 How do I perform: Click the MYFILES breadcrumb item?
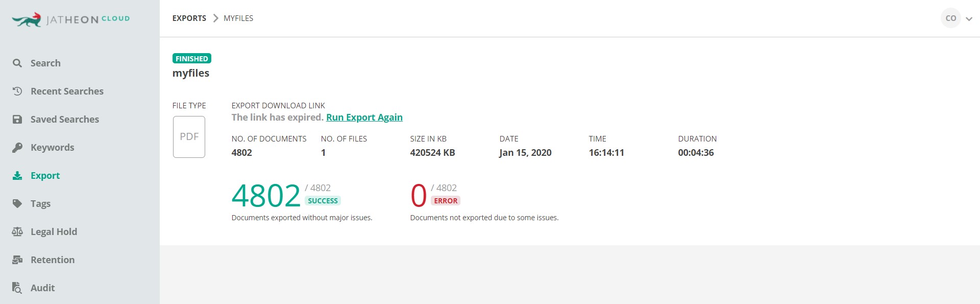point(238,18)
